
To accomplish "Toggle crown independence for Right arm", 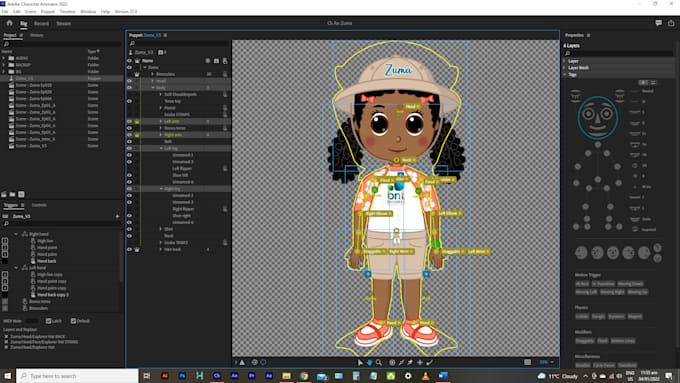I will 137,135.
